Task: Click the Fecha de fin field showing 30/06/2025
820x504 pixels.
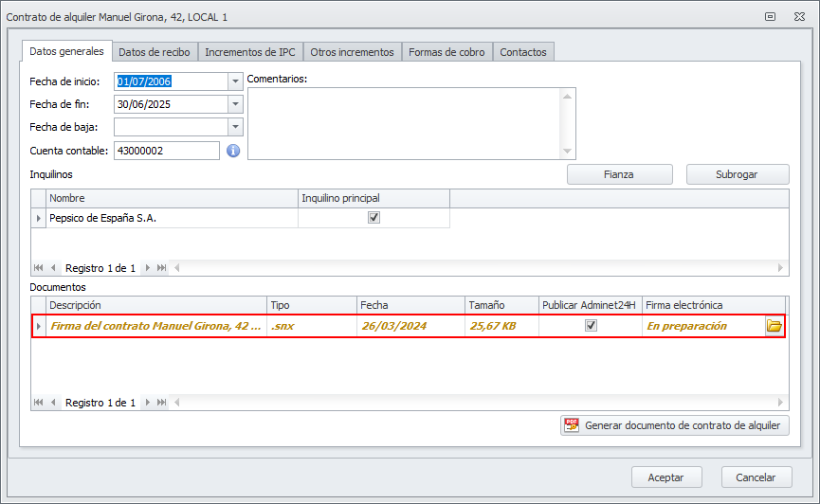Action: click(x=171, y=104)
